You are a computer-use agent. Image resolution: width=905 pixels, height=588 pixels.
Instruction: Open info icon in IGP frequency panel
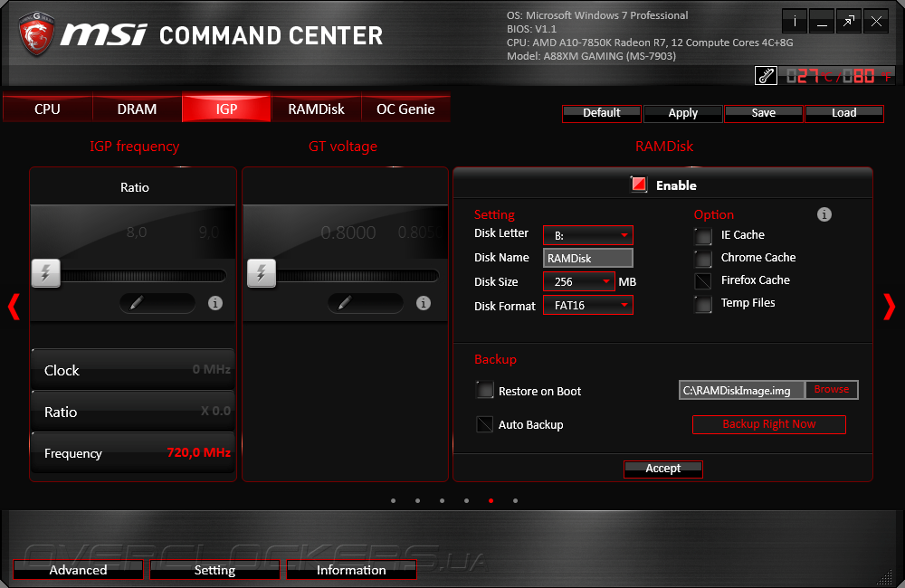[x=215, y=303]
